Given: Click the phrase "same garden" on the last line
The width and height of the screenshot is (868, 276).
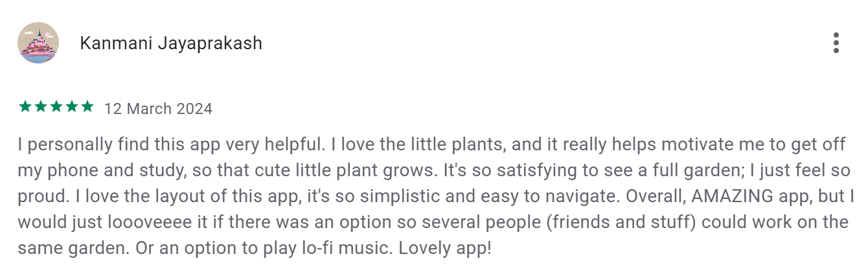Looking at the screenshot, I should coord(72,249).
